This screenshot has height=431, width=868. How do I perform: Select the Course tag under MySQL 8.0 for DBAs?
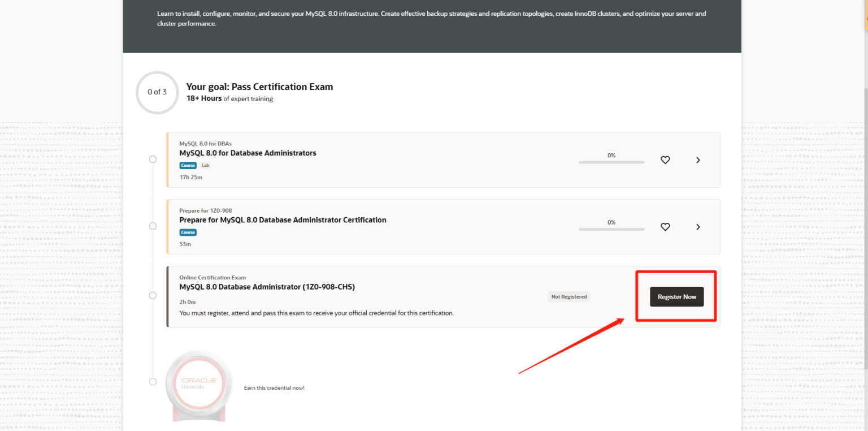click(188, 165)
